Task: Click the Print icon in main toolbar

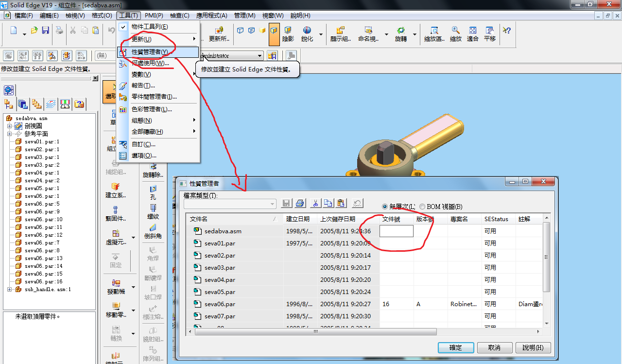Action: click(59, 31)
